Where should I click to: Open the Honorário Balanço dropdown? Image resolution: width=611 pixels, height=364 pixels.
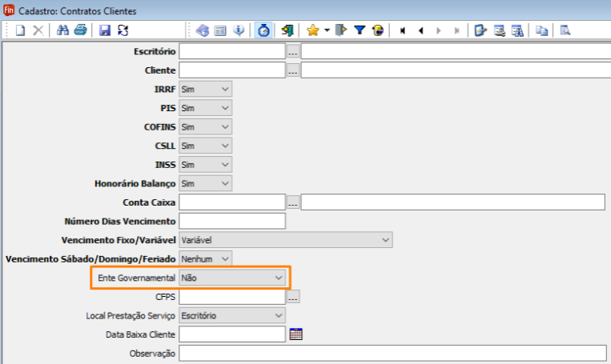click(205, 183)
